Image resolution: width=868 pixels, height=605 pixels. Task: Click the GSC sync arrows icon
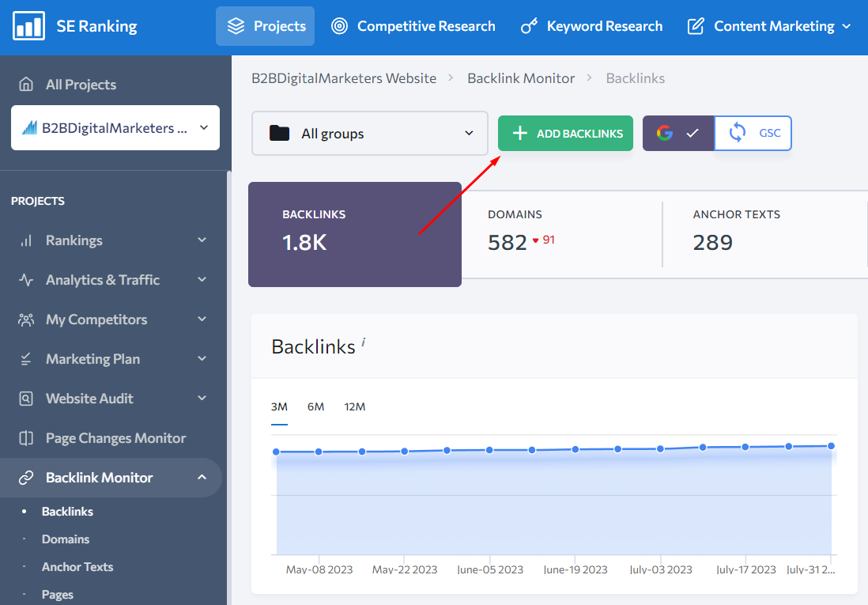pyautogui.click(x=738, y=133)
